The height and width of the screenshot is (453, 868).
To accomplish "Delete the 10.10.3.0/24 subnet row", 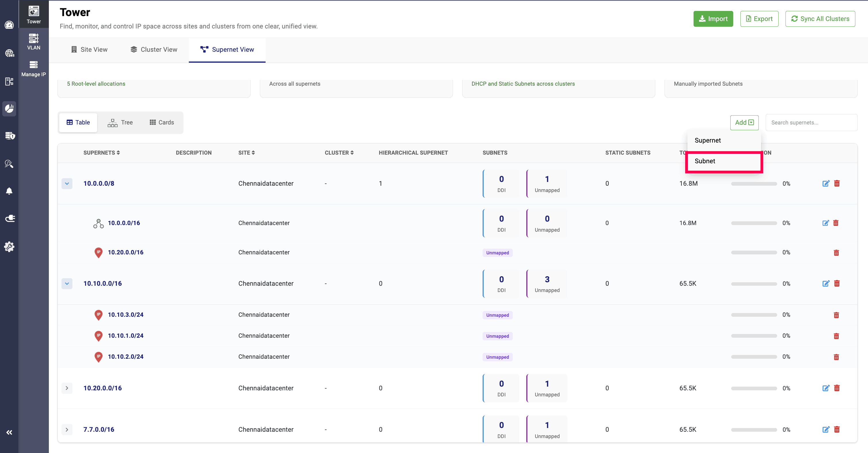I will 836,315.
